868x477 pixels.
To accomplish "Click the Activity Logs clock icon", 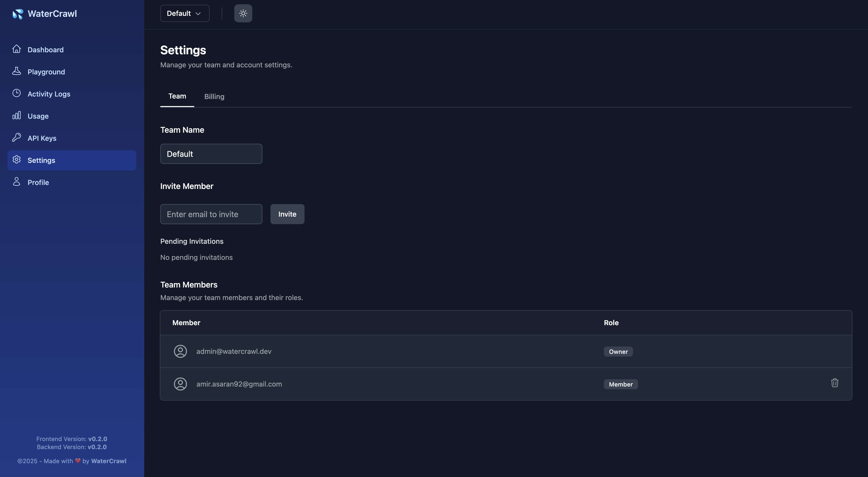I will [x=17, y=93].
